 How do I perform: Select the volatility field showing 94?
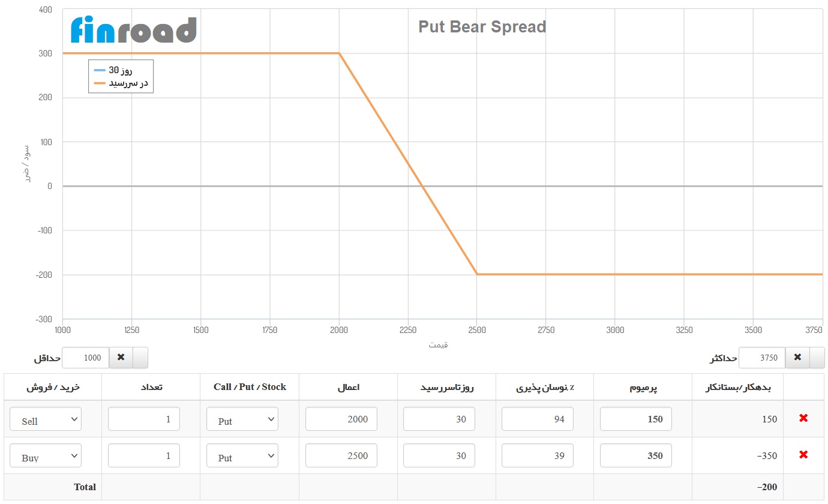click(x=537, y=419)
